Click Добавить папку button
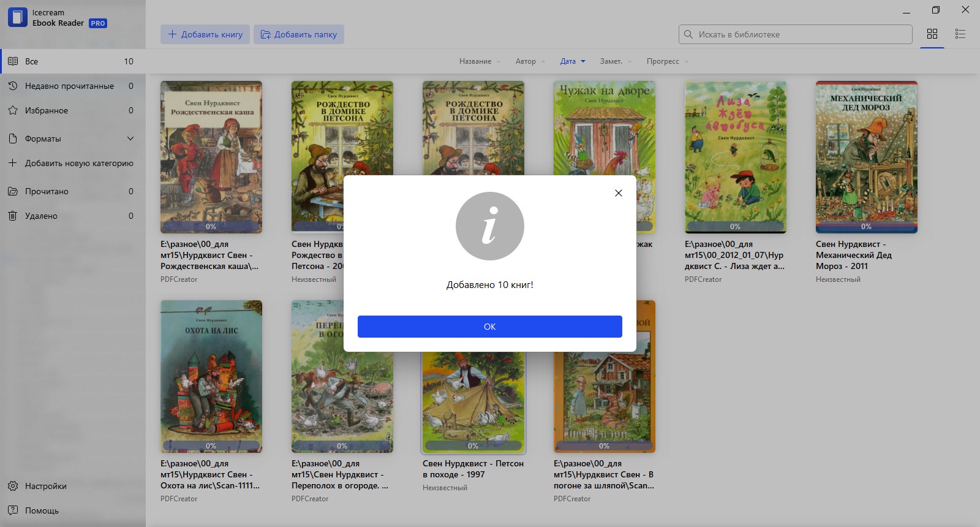Screen dimensions: 980x527 tap(299, 34)
